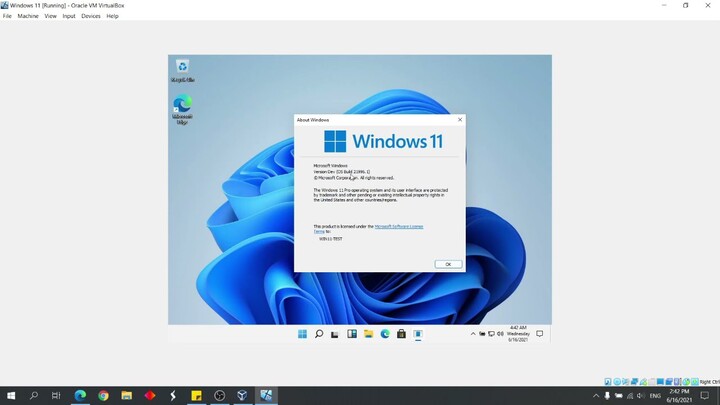720x405 pixels.
Task: Open the Windows 11 Start menu in the guest
Action: [302, 334]
